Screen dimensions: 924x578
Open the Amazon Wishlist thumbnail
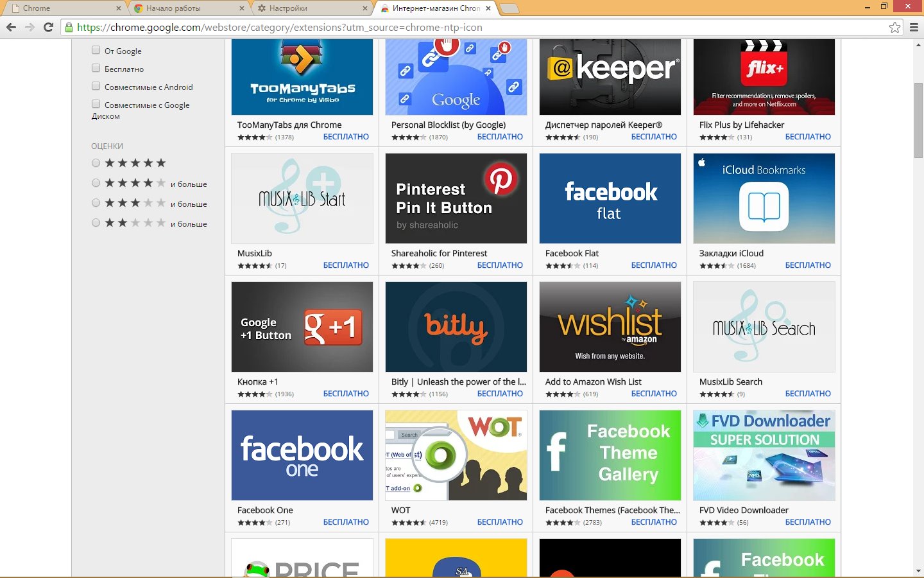coord(610,327)
